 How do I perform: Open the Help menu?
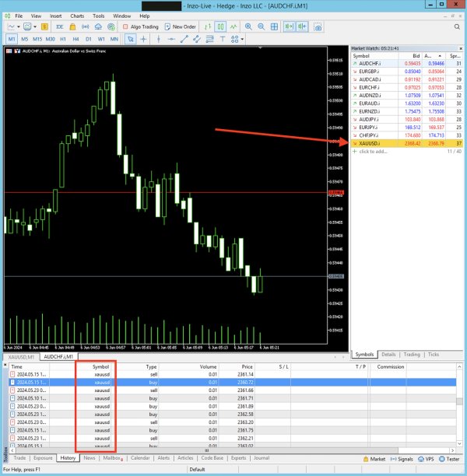click(145, 16)
